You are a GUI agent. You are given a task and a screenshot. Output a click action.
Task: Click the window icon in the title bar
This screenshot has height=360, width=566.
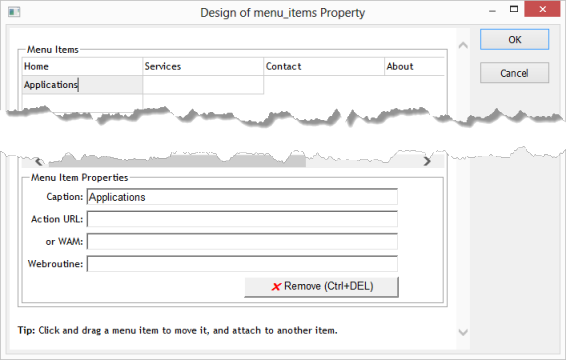(14, 12)
